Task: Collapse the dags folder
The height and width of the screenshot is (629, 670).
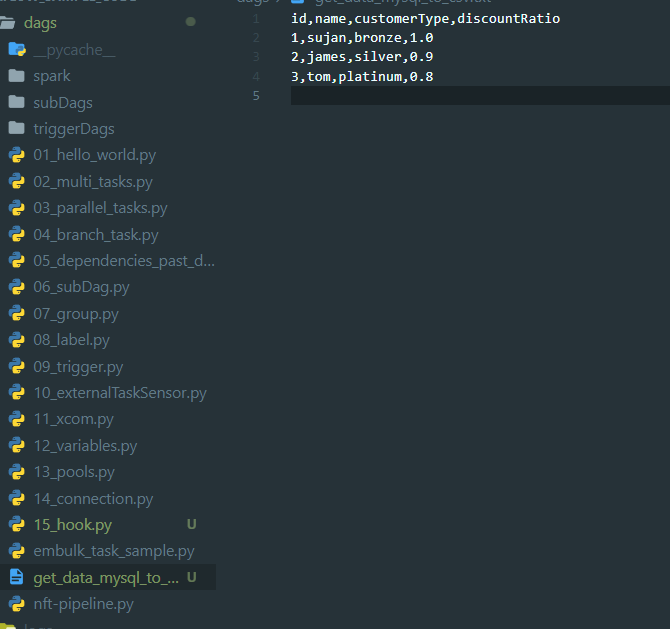Action: pyautogui.click(x=40, y=23)
